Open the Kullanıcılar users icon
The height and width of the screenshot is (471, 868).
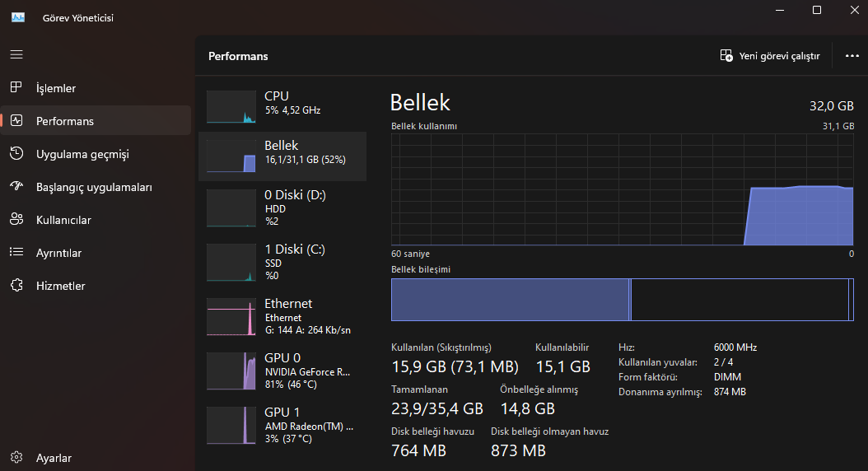click(16, 220)
